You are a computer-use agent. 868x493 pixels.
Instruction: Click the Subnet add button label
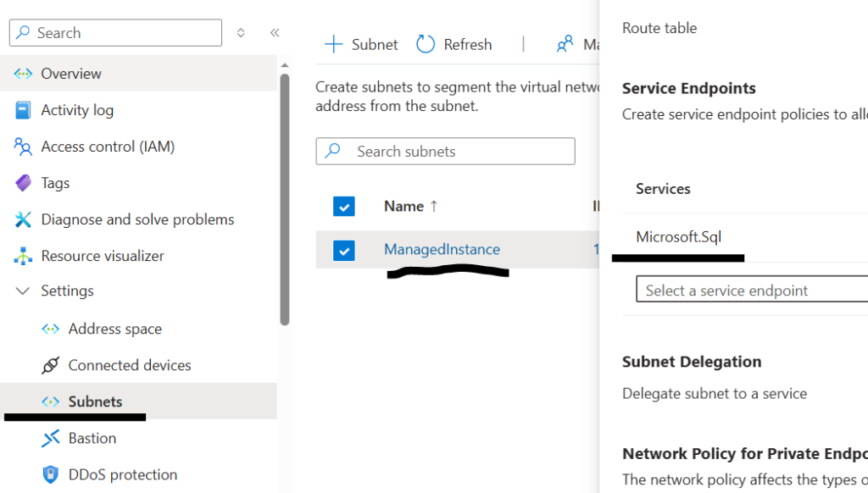pos(375,44)
